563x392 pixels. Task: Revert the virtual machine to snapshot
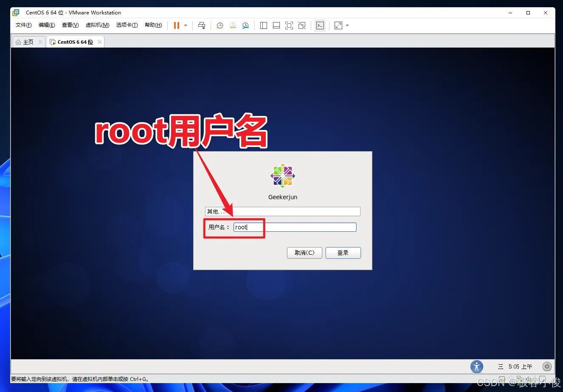click(x=233, y=25)
